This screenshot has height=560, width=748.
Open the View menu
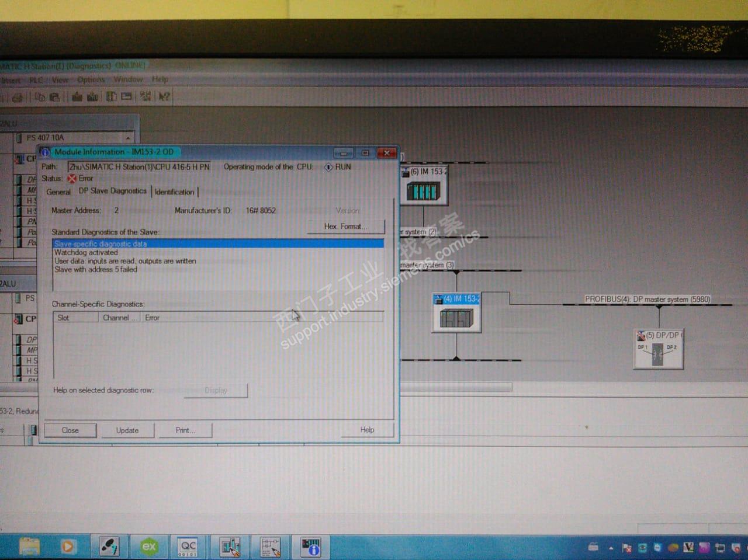[x=60, y=80]
